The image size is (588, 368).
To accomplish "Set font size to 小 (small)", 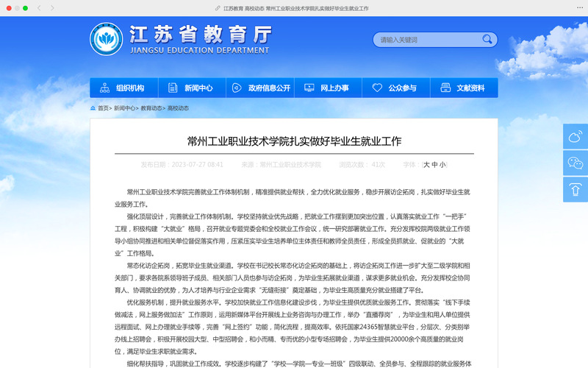I will point(442,165).
